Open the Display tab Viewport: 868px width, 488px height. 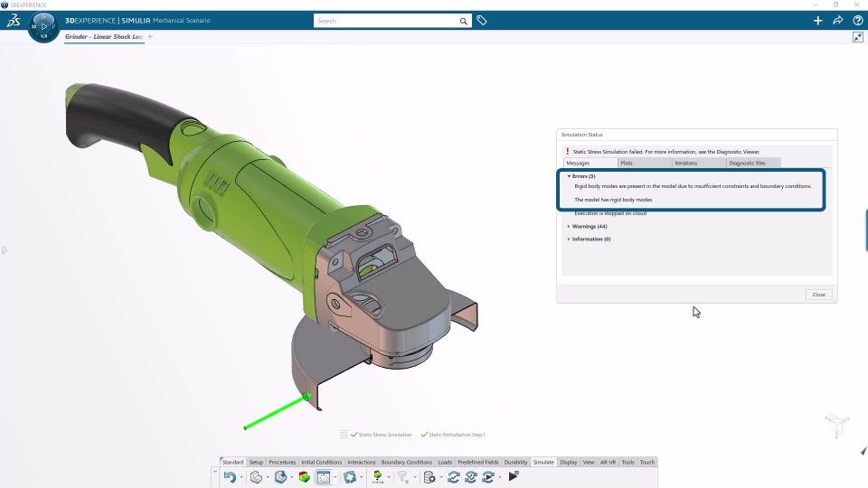[x=569, y=462]
